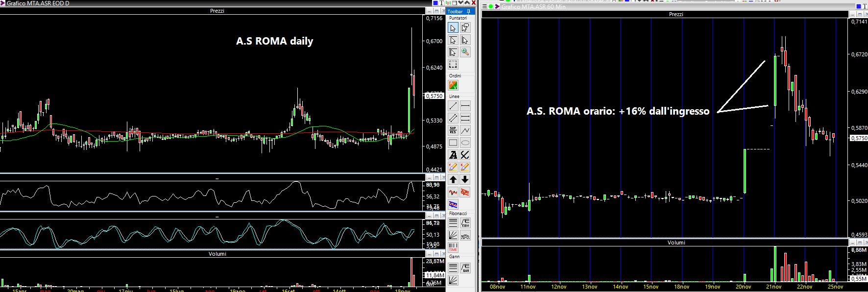Select the red regression channel tool

[465, 192]
